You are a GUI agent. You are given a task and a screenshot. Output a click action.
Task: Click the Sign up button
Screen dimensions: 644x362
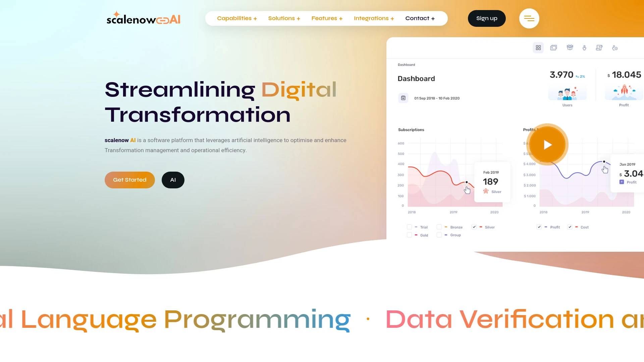[487, 18]
